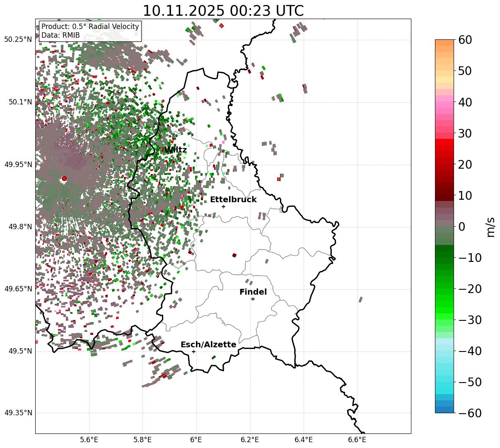Click the orange top segment of the colorbar
The height and width of the screenshot is (448, 500).
(x=444, y=43)
